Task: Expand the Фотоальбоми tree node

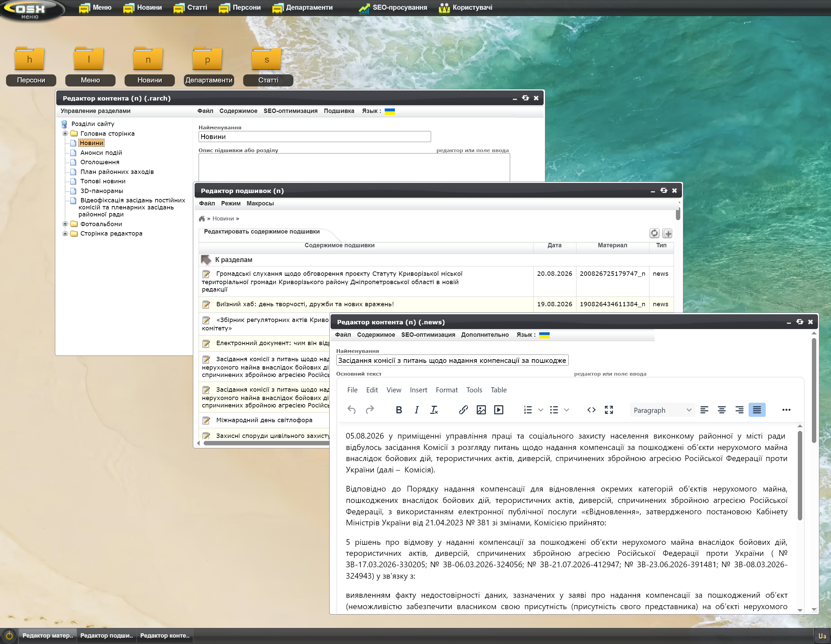Action: (x=65, y=224)
